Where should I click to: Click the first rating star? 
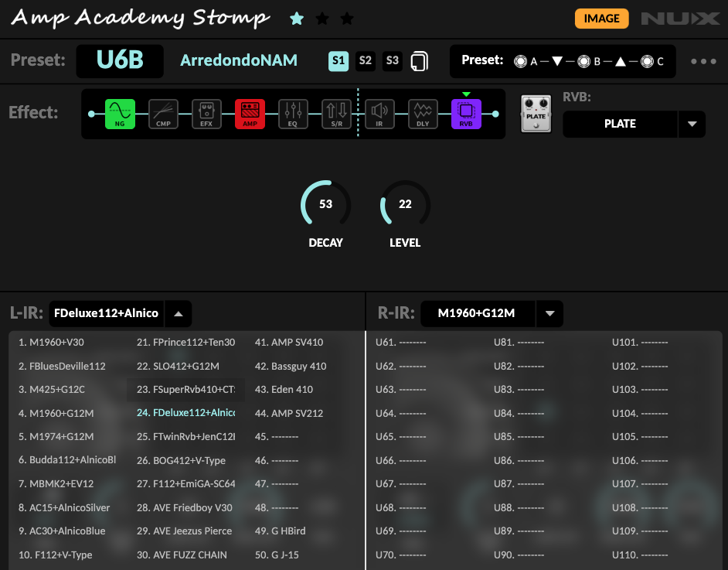[x=297, y=19]
